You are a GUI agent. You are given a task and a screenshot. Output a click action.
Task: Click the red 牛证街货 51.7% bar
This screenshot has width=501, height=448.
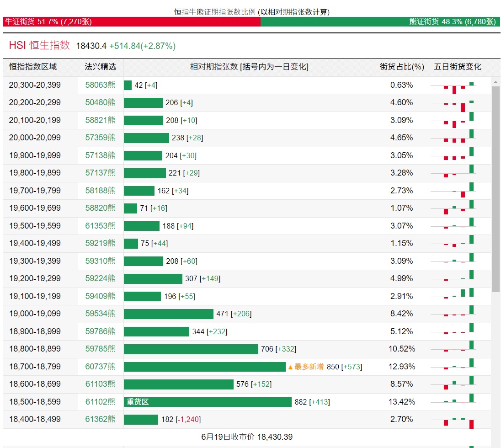pos(132,21)
